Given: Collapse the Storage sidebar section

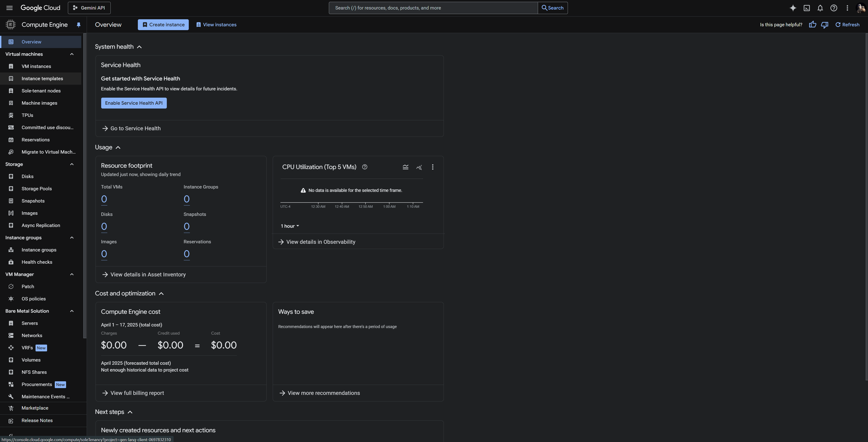Looking at the screenshot, I should click(x=72, y=164).
